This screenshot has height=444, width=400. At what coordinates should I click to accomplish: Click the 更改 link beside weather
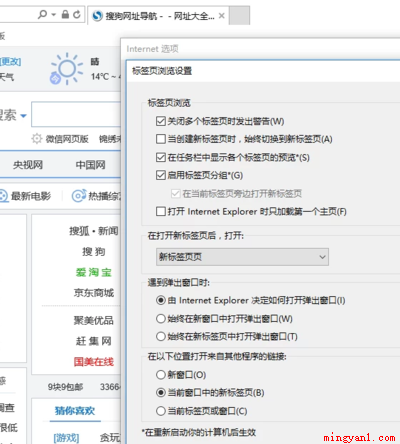(10, 62)
